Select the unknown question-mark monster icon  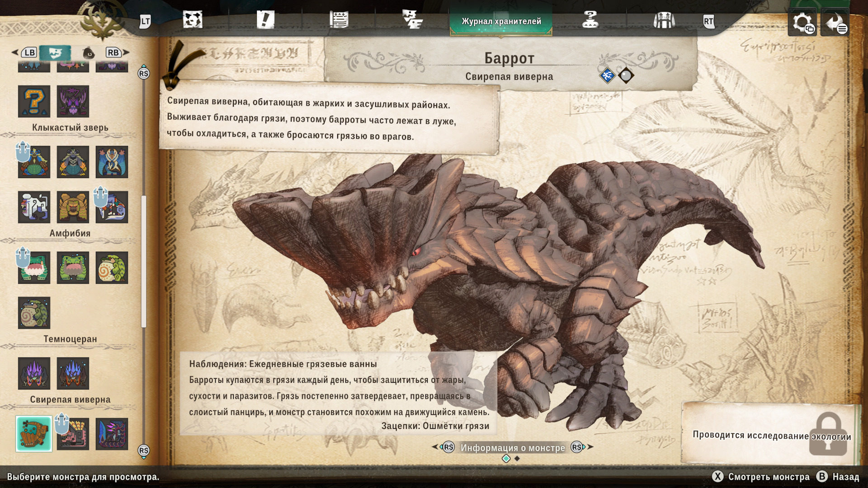(x=34, y=101)
